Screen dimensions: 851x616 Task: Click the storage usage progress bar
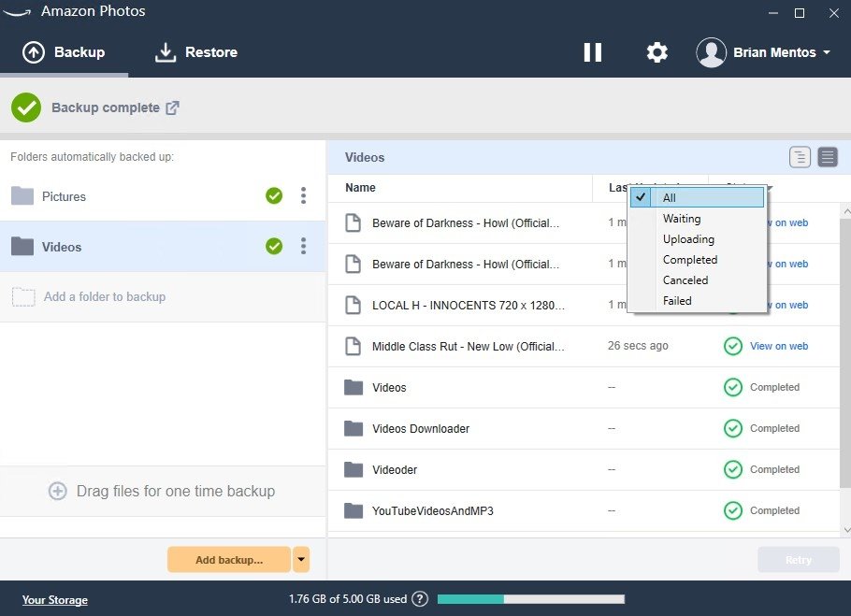pos(531,599)
